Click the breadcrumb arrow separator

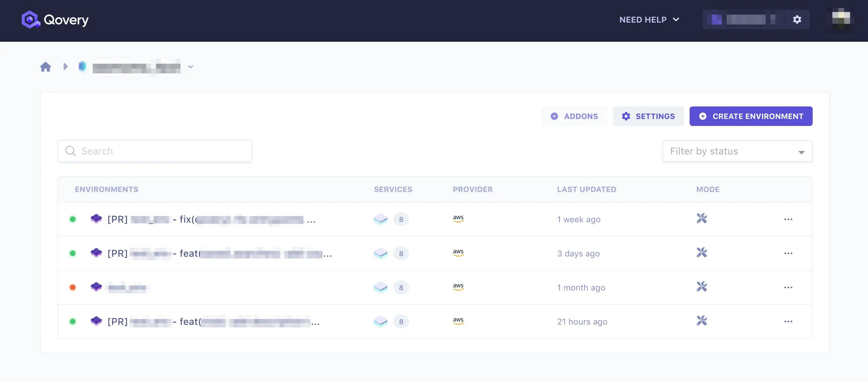pyautogui.click(x=65, y=66)
